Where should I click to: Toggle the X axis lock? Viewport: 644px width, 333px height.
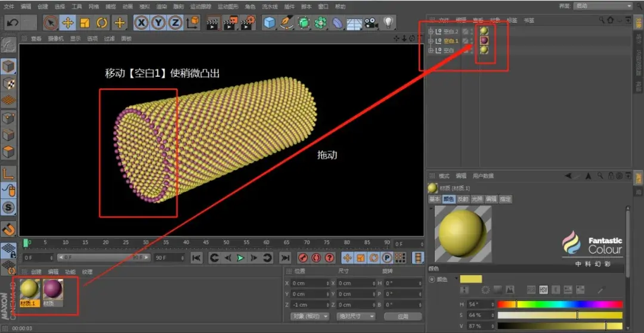click(x=142, y=23)
